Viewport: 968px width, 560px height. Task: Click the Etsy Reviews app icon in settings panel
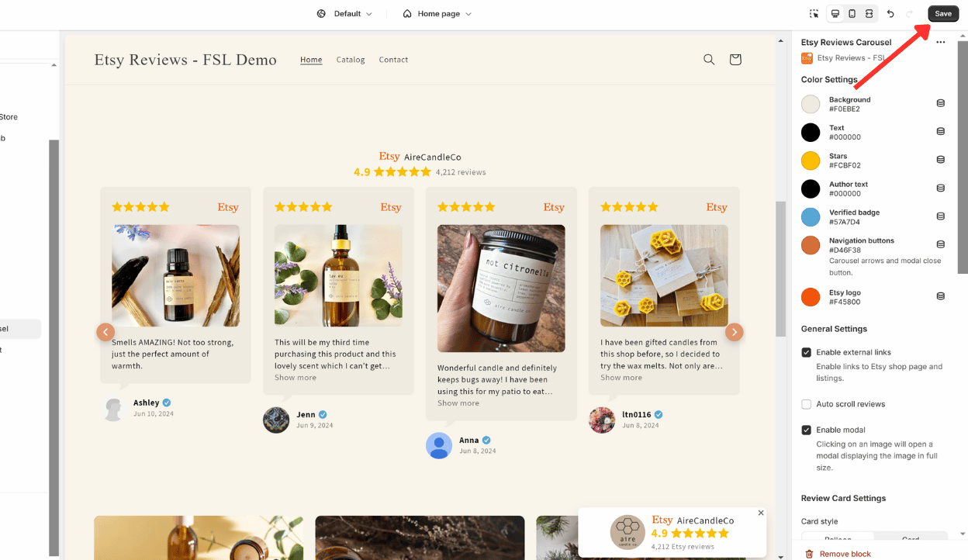[x=807, y=58]
